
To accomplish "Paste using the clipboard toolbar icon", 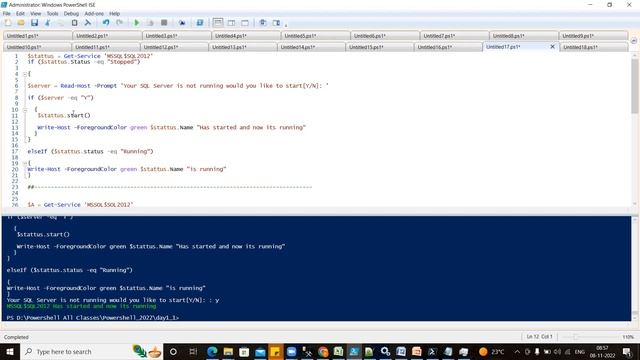I will pos(74,23).
